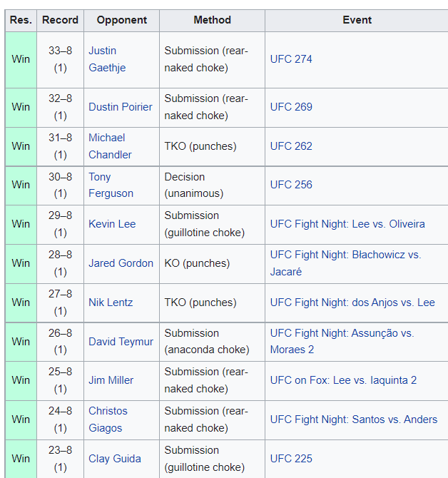
Task: Open UFC Fight Night: Lee vs. Oliveira
Action: 347,224
